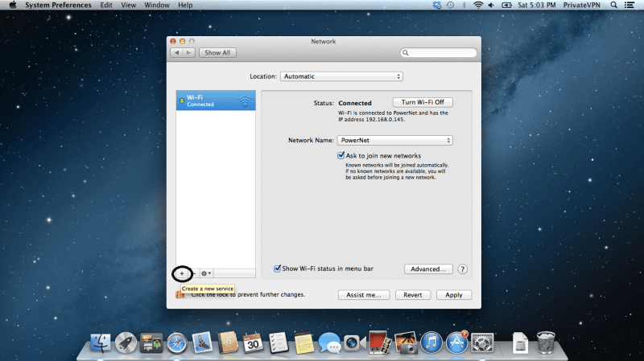Click the back arrow in Network toolbar
The width and height of the screenshot is (644, 361).
click(177, 52)
